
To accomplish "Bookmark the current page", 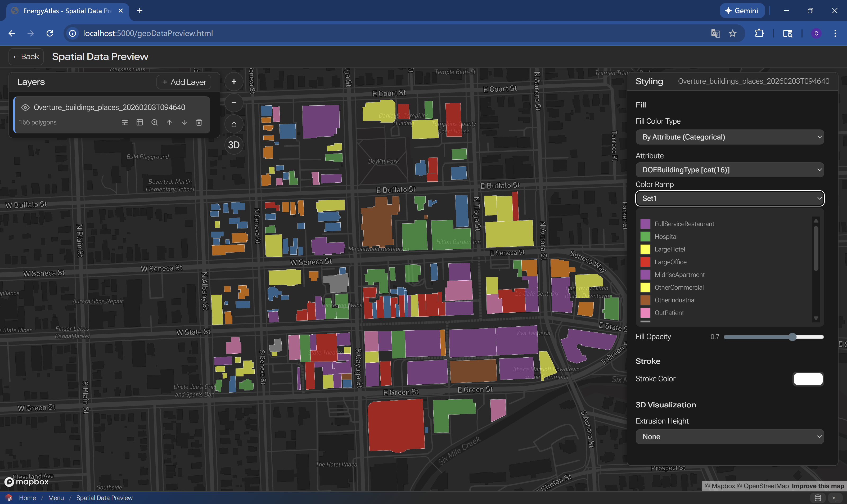I will coord(733,33).
